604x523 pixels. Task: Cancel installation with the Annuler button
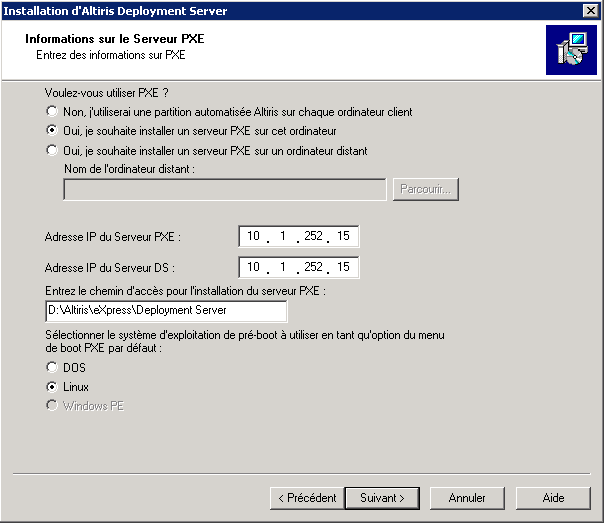tap(467, 498)
